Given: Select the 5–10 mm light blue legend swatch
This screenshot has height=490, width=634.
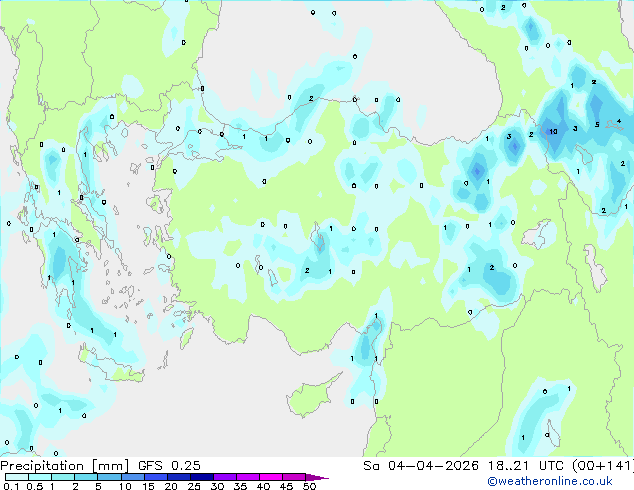Looking at the screenshot, I should tap(109, 477).
